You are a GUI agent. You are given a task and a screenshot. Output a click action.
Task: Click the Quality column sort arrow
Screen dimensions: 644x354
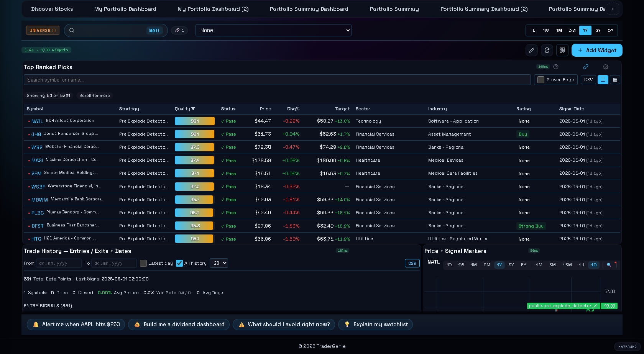pyautogui.click(x=193, y=109)
